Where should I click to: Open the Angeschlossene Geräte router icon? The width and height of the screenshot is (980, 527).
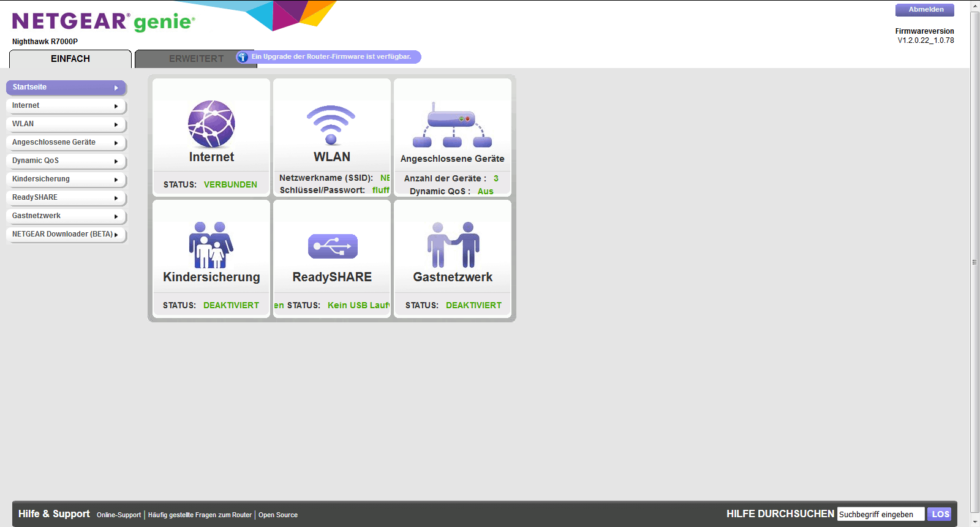tap(452, 125)
